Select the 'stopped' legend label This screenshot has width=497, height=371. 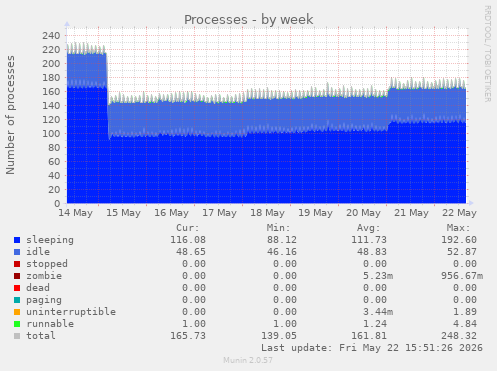click(x=47, y=264)
